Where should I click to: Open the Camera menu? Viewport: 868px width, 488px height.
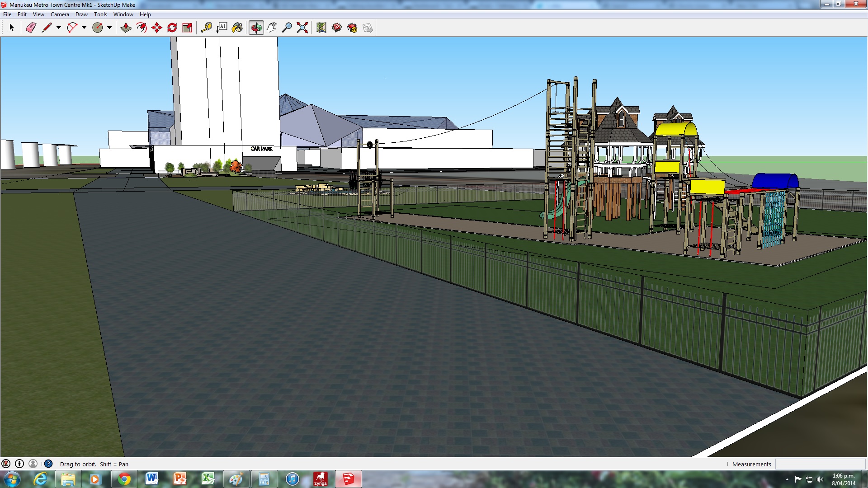click(60, 14)
